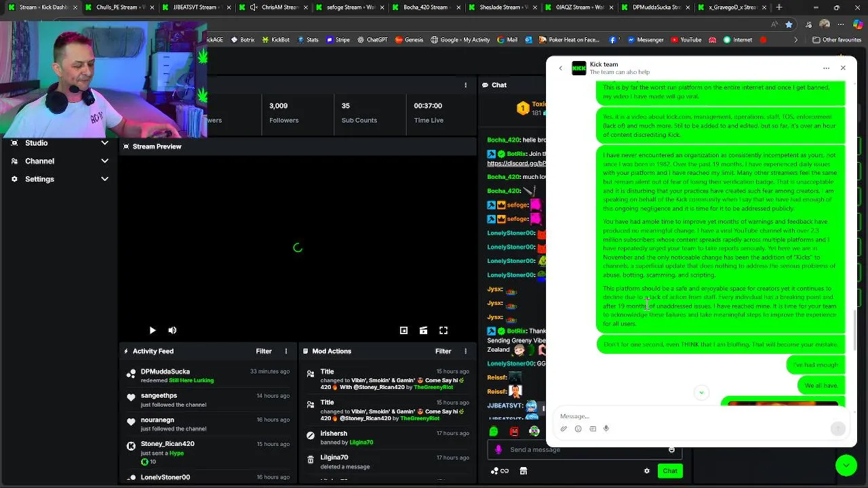Click the green Chat send button
This screenshot has height=488, width=868.
(670, 471)
